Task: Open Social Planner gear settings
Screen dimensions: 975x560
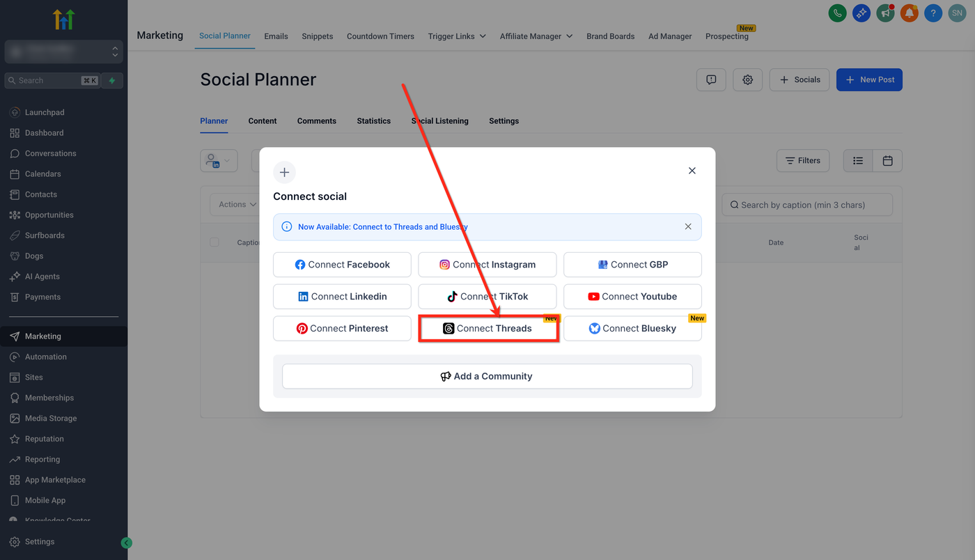Action: (748, 79)
